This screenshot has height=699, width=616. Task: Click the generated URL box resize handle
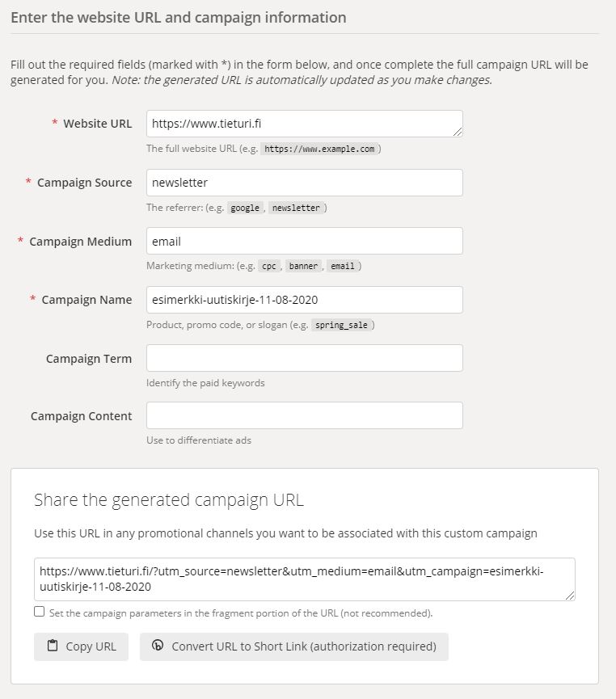[570, 595]
